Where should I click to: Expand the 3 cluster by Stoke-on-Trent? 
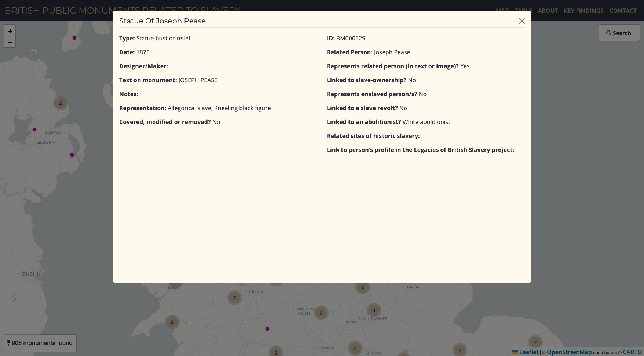(x=321, y=313)
